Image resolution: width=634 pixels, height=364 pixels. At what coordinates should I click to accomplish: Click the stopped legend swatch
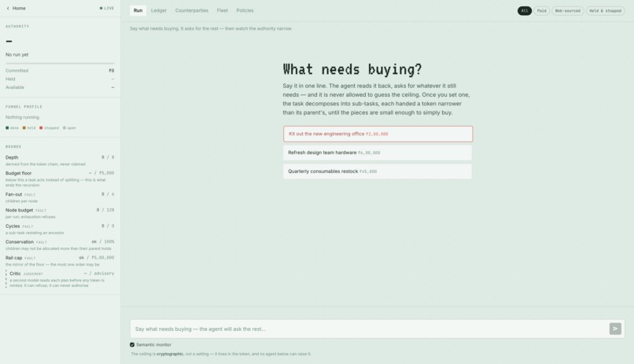click(41, 127)
